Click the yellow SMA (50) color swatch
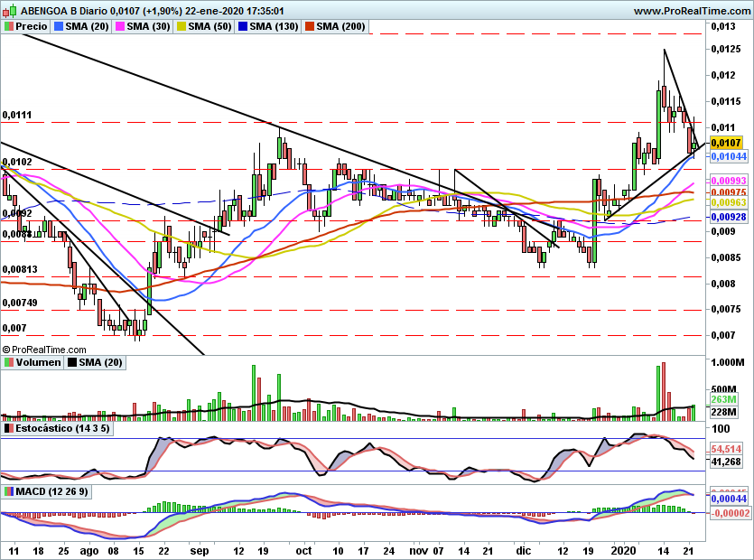The height and width of the screenshot is (560, 754). click(x=182, y=26)
